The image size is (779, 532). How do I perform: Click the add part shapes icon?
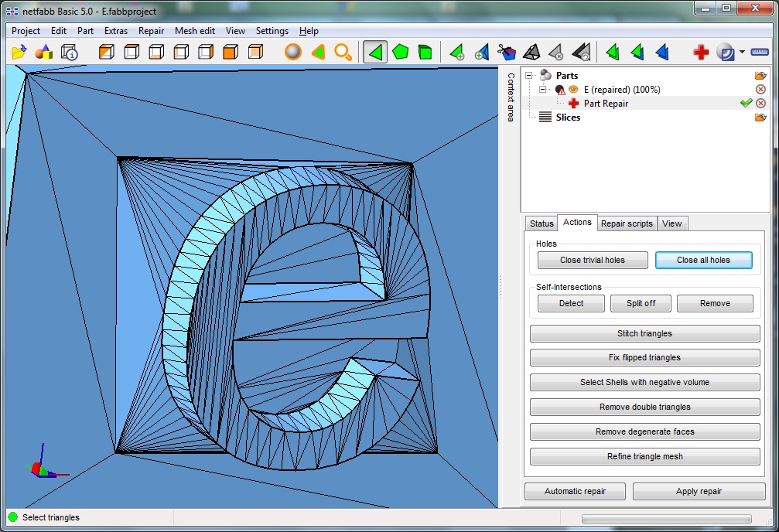coord(44,52)
